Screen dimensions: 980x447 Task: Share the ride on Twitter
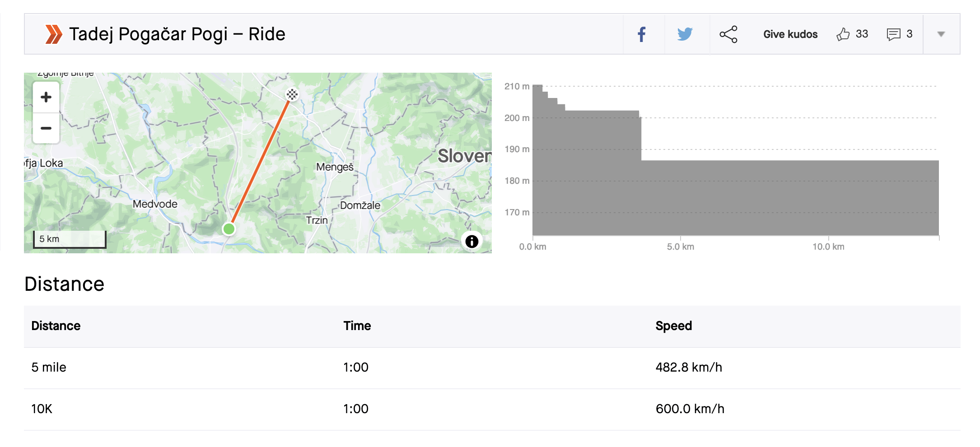[685, 34]
